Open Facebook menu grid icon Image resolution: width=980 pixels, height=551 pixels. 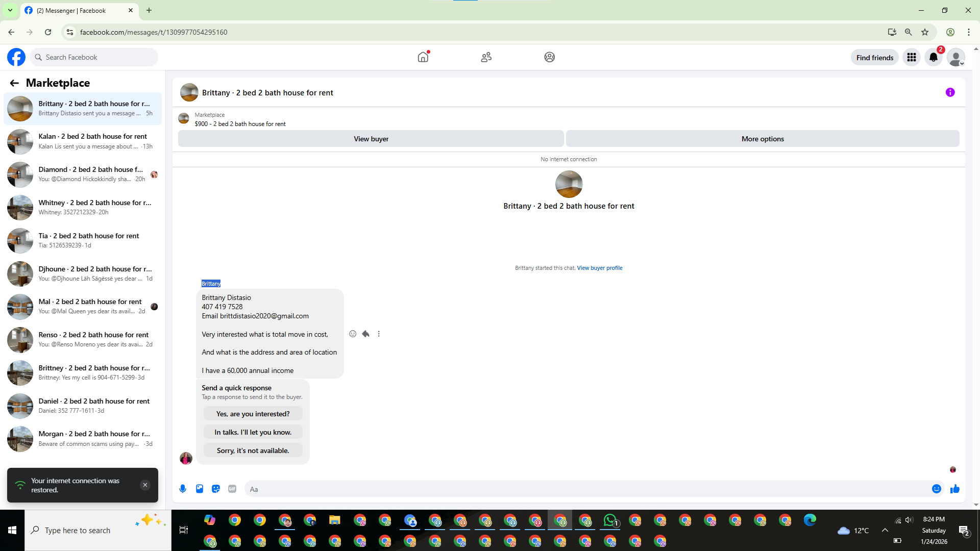click(911, 57)
